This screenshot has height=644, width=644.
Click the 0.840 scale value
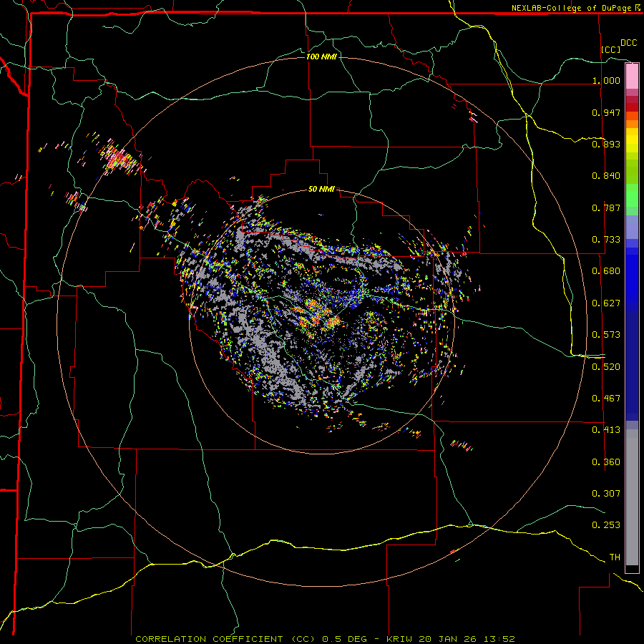[x=606, y=176]
